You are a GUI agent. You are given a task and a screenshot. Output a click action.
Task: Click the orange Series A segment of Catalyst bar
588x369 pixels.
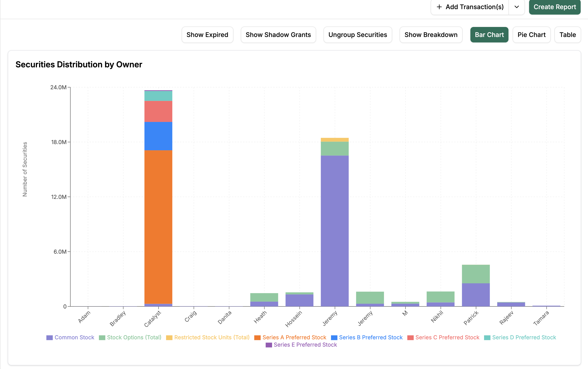pyautogui.click(x=158, y=227)
